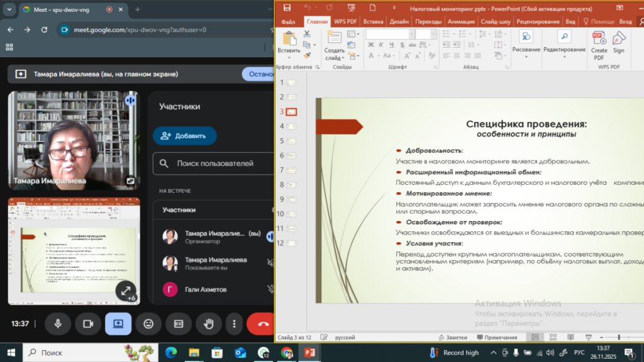Click the Cut scissors icon in ribbon
This screenshot has width=644, height=362.
[307, 35]
